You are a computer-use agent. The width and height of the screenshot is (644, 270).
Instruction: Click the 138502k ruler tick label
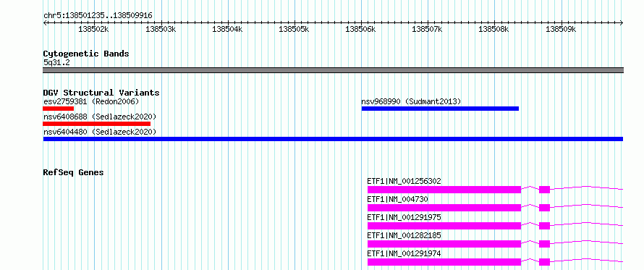click(x=93, y=29)
